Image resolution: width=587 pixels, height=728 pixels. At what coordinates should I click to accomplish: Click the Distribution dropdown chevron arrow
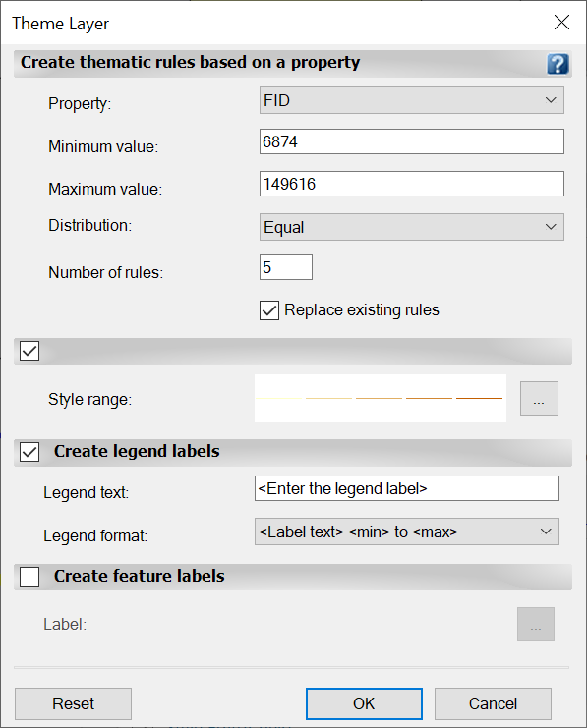click(551, 227)
